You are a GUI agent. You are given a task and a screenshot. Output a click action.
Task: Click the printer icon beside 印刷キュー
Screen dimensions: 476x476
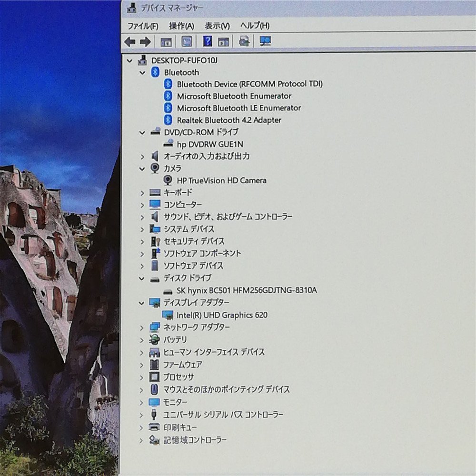click(154, 427)
